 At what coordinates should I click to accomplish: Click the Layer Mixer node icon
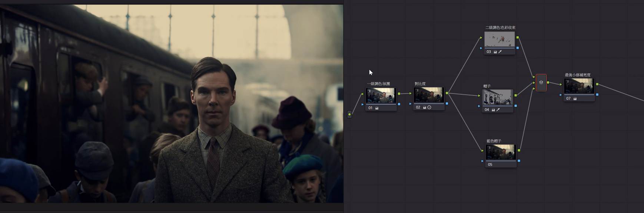541,82
